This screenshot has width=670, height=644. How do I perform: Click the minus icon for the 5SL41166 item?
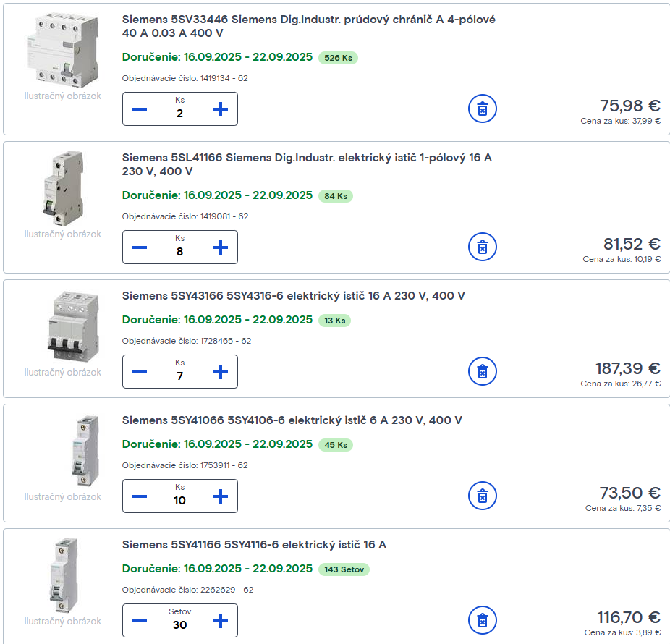click(x=140, y=247)
